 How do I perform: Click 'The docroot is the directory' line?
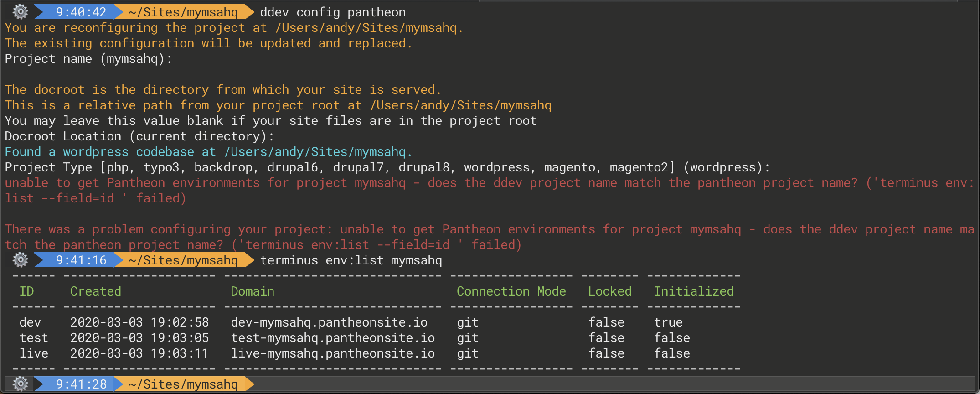[223, 90]
